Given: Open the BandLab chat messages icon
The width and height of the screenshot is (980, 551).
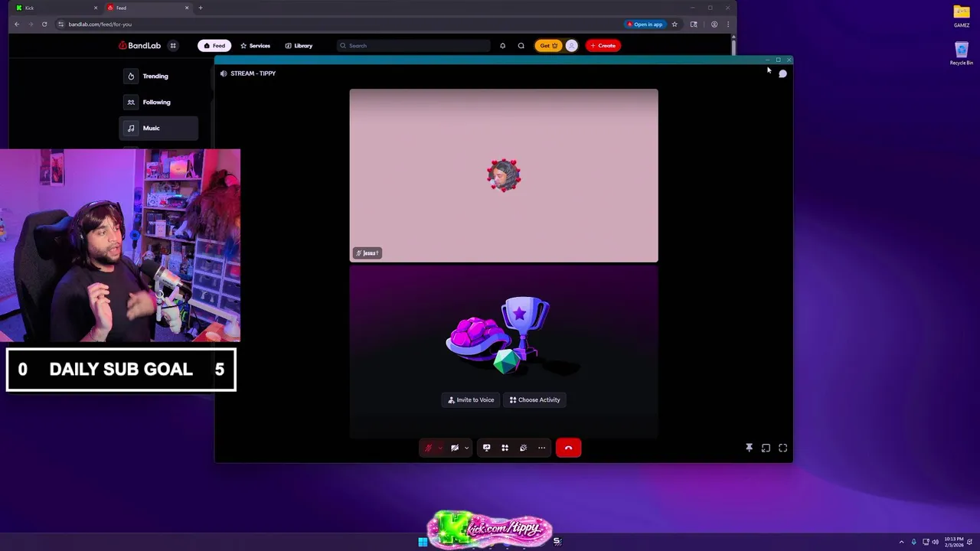Looking at the screenshot, I should (521, 45).
